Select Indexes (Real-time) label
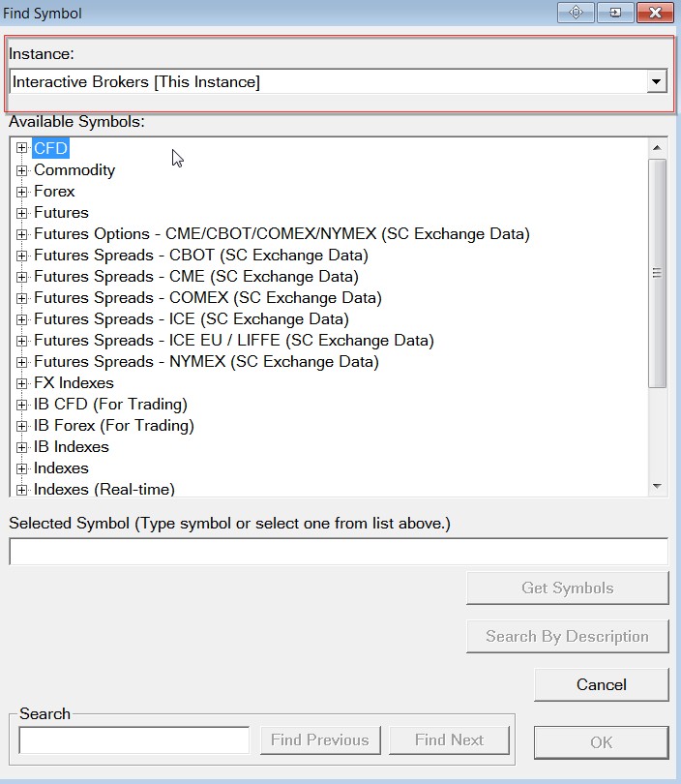The image size is (681, 784). (104, 489)
